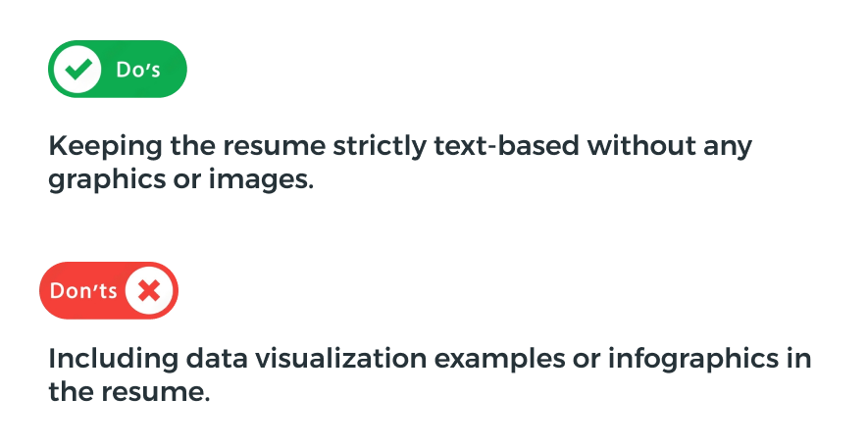Click the word "strictly" in the Do's tip
Viewport: 868px width, 447px height.
[380, 147]
